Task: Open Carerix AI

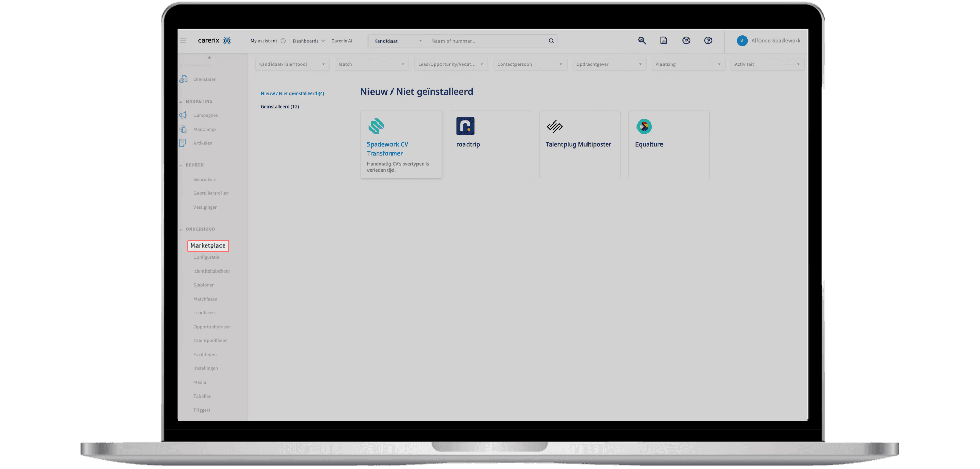Action: click(x=342, y=41)
